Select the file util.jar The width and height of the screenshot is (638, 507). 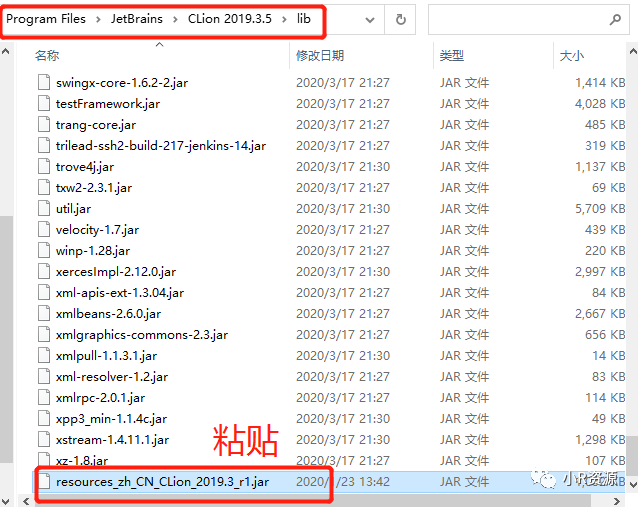[73, 209]
